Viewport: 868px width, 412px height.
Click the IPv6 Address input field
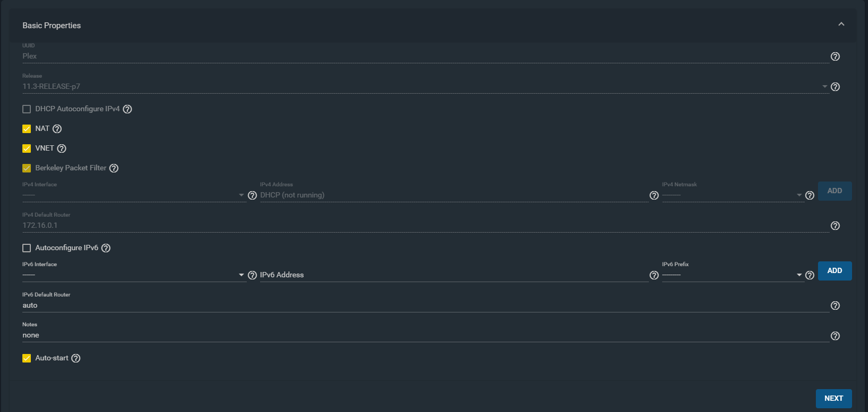click(452, 275)
